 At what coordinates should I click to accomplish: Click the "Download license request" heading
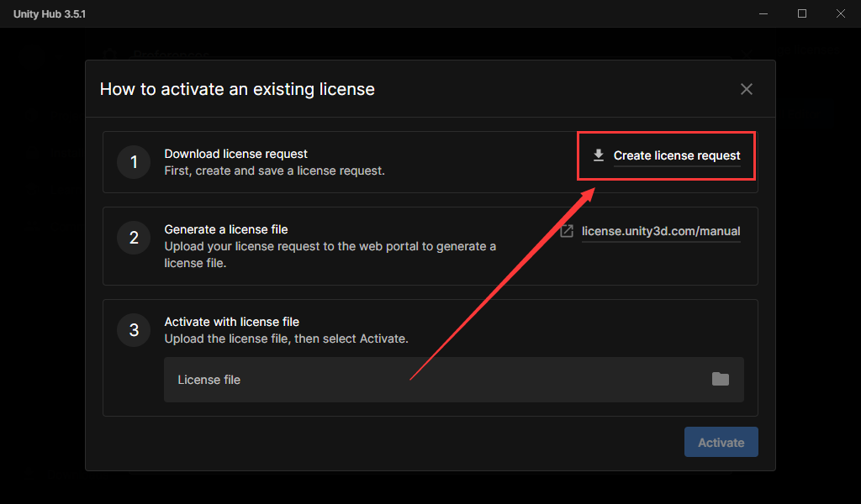click(235, 154)
